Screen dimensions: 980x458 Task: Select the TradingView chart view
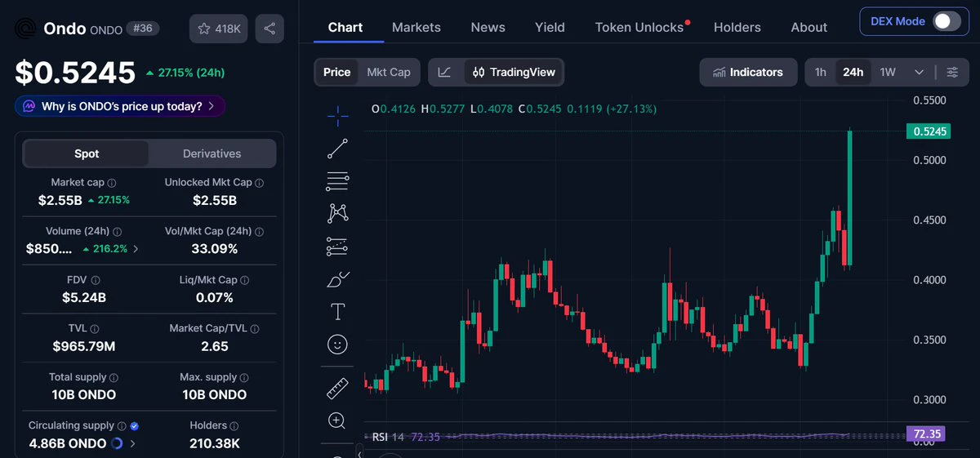514,72
